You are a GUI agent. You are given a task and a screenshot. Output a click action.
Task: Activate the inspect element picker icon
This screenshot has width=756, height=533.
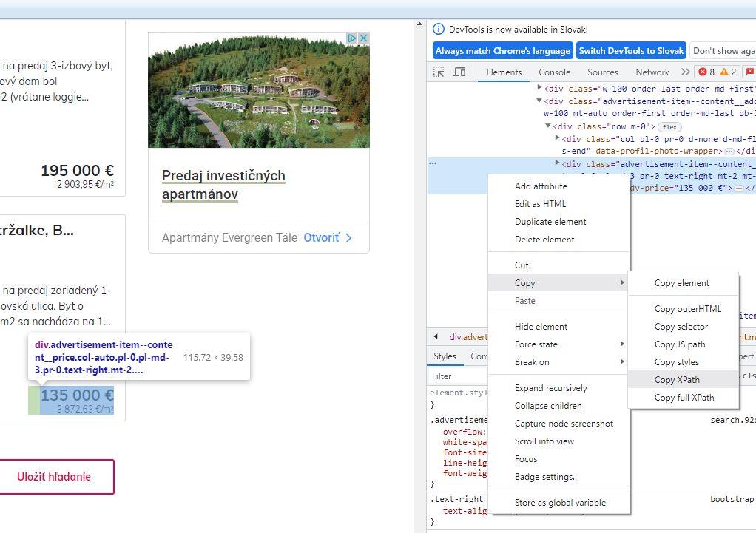(x=439, y=72)
